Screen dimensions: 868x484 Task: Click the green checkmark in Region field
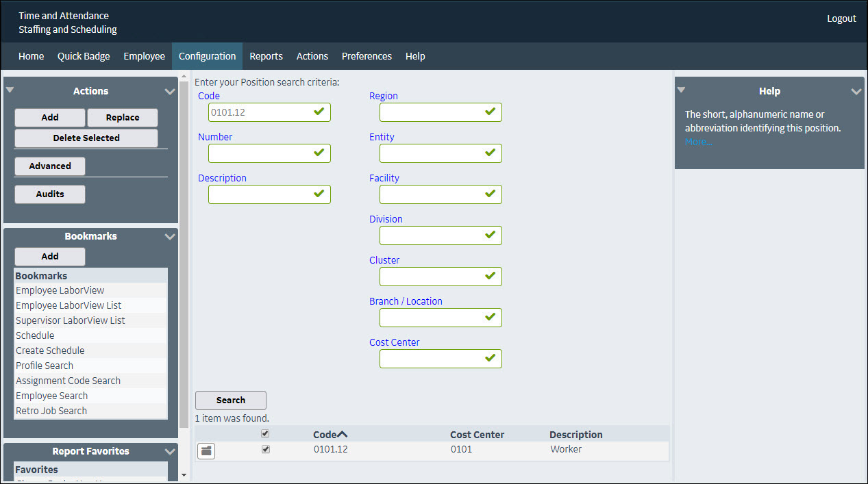click(x=490, y=111)
